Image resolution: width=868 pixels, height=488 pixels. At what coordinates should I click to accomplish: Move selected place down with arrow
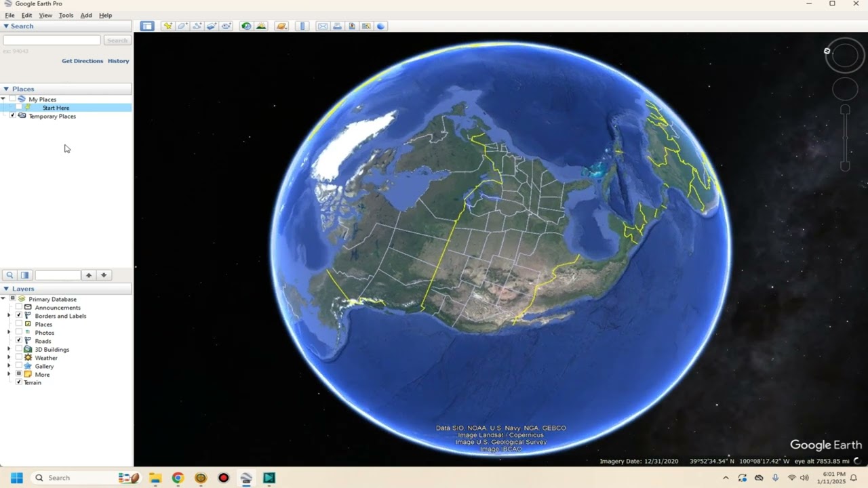click(x=104, y=275)
